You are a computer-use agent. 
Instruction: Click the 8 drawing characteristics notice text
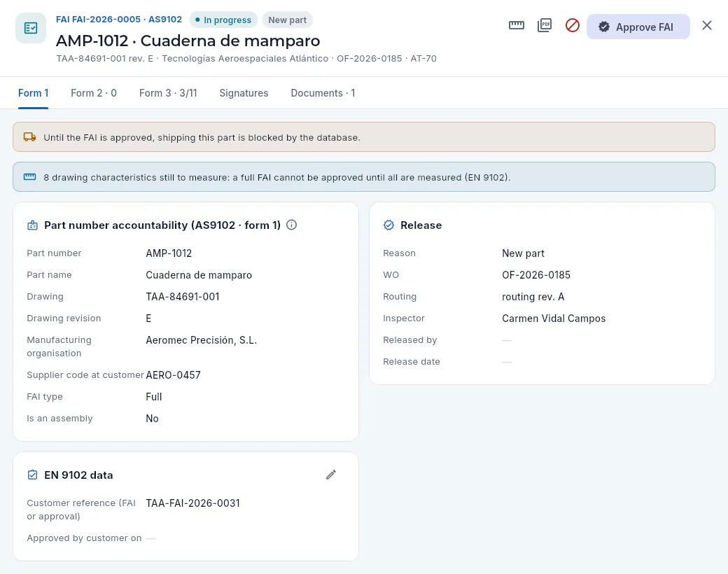pos(277,177)
